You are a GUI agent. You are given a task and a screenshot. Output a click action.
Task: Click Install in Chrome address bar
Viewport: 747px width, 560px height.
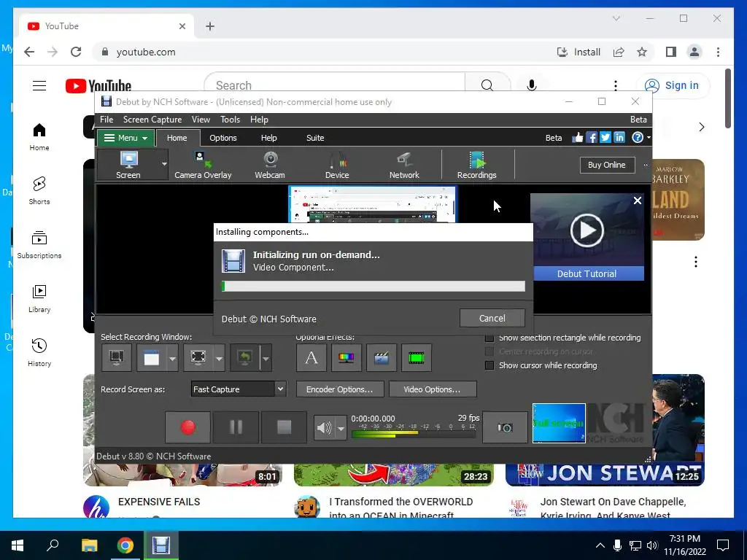click(x=578, y=52)
